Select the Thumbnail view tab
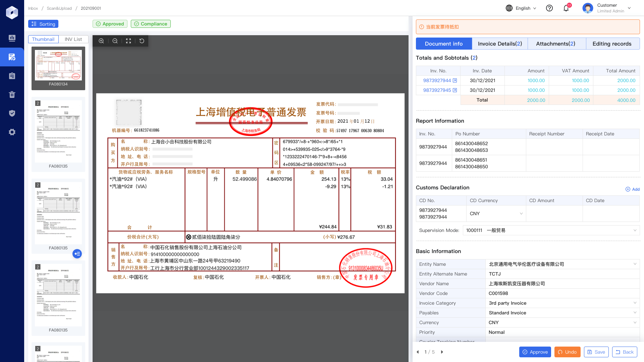The width and height of the screenshot is (644, 362). point(43,39)
